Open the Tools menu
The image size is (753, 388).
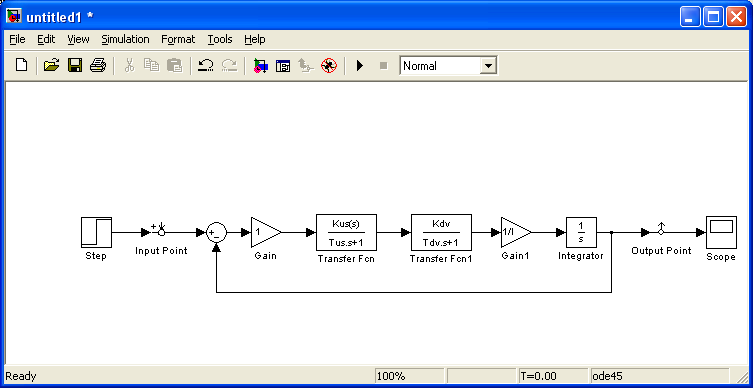pyautogui.click(x=220, y=39)
